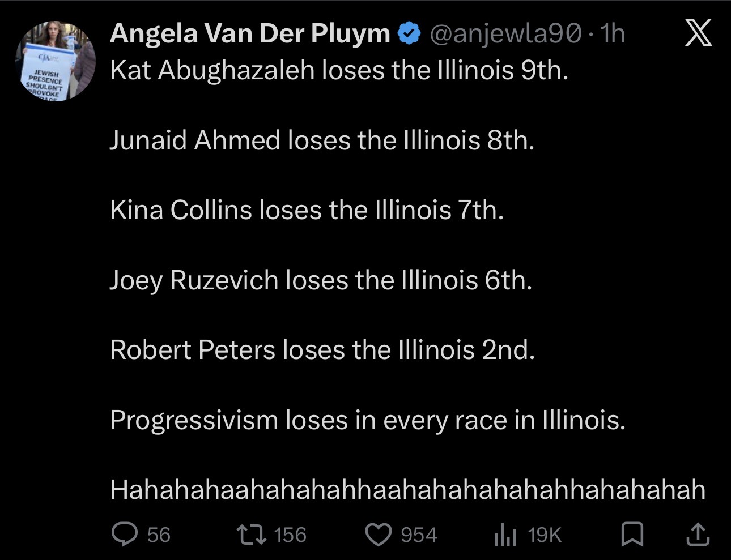Click the 156 reposts count
731x560 pixels.
coord(290,535)
